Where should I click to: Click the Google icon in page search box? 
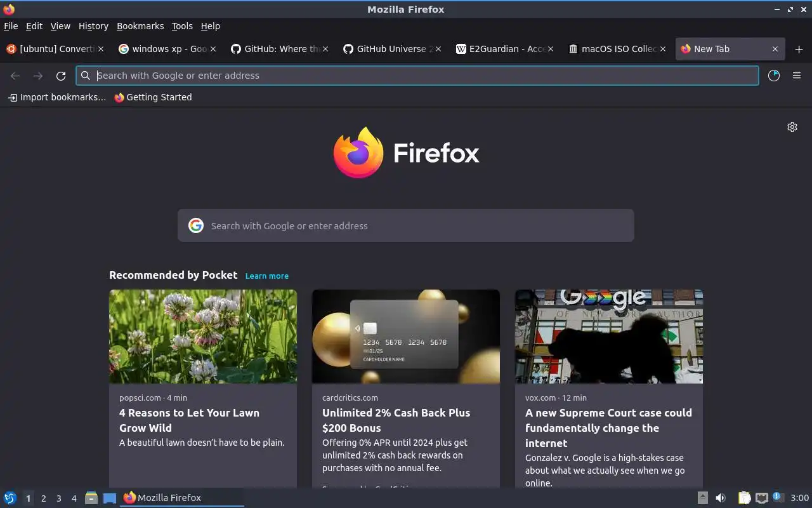(x=196, y=225)
